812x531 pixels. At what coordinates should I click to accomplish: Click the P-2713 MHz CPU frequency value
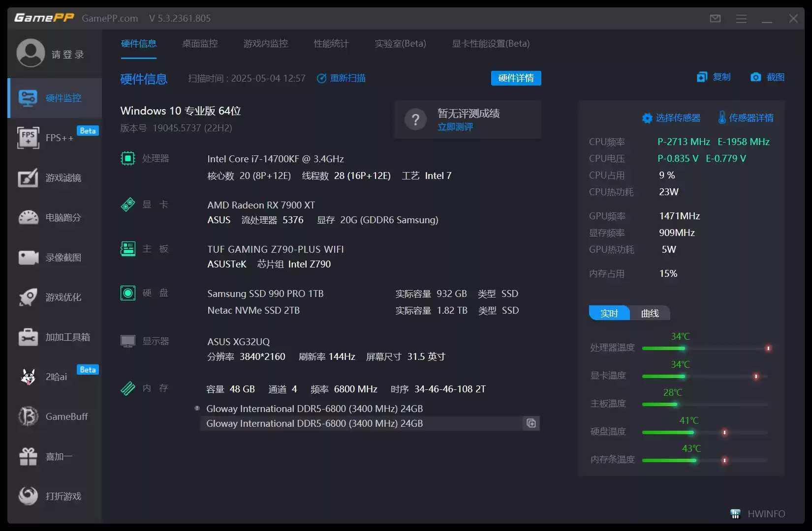click(684, 142)
